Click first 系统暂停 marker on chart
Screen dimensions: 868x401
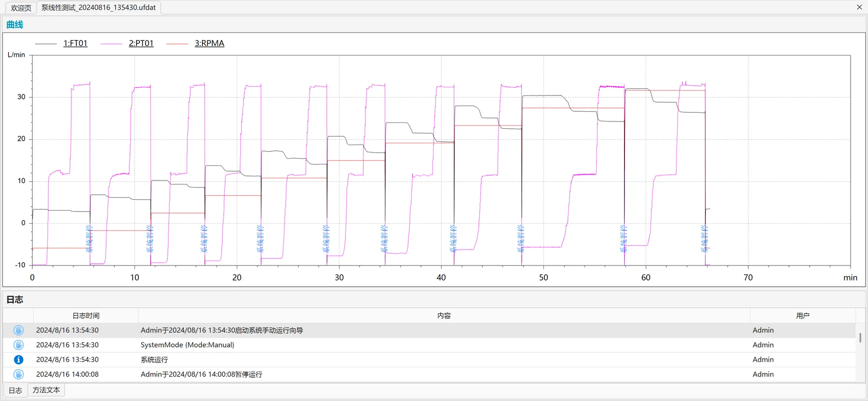(89, 239)
